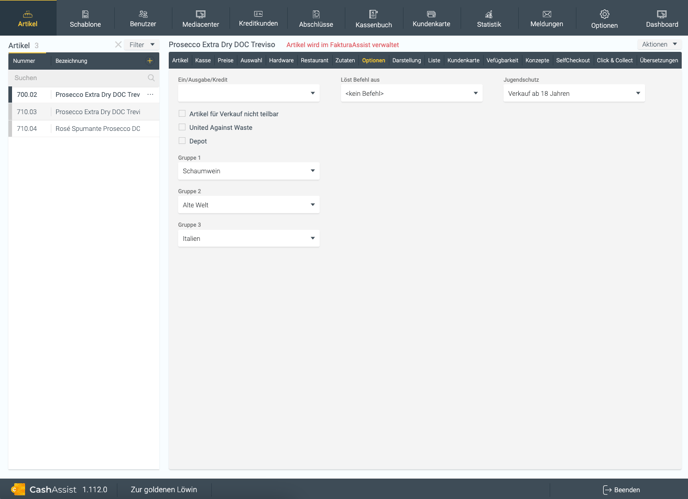Image resolution: width=688 pixels, height=499 pixels.
Task: Open the Statistik module
Action: coord(489,18)
